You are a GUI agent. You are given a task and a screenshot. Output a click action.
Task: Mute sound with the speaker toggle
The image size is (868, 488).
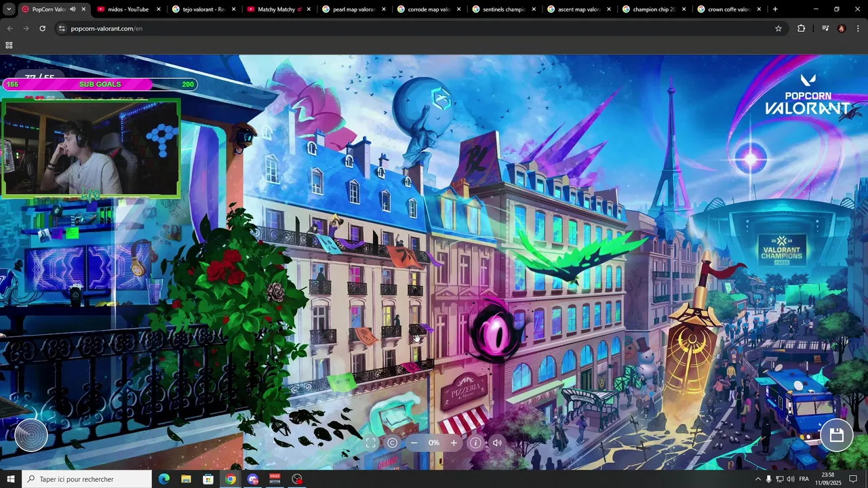click(497, 443)
